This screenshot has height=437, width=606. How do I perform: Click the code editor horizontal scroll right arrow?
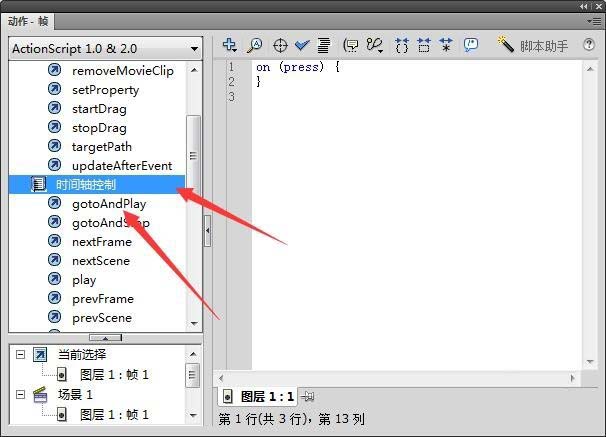(572, 378)
